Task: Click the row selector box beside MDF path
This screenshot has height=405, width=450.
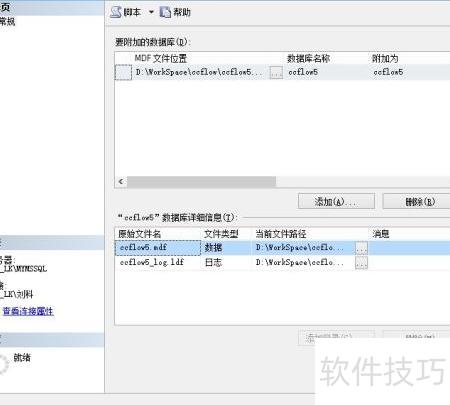Action: tap(123, 72)
